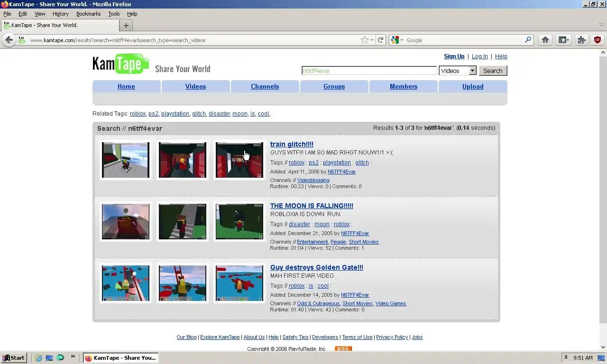Viewport: 607px width, 364px height.
Task: Open the search engine selector dropdown arrow
Action: click(401, 40)
